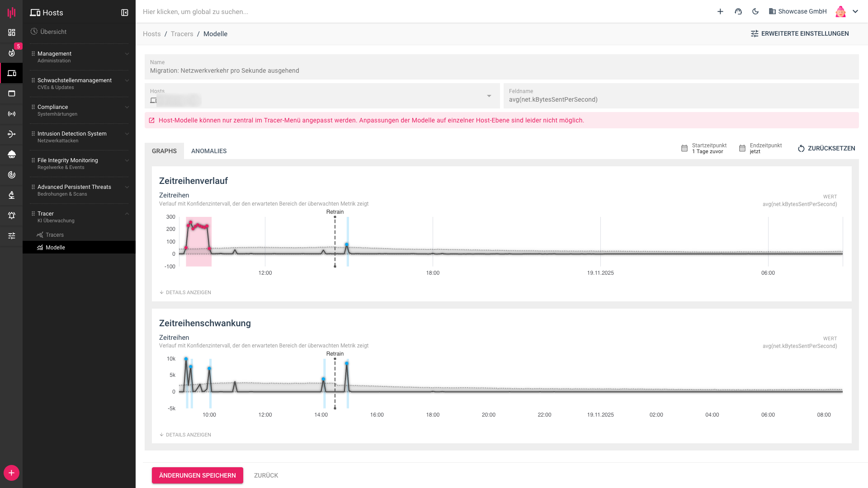Open the notifications icon with badge 5
The image size is (868, 488).
12,53
